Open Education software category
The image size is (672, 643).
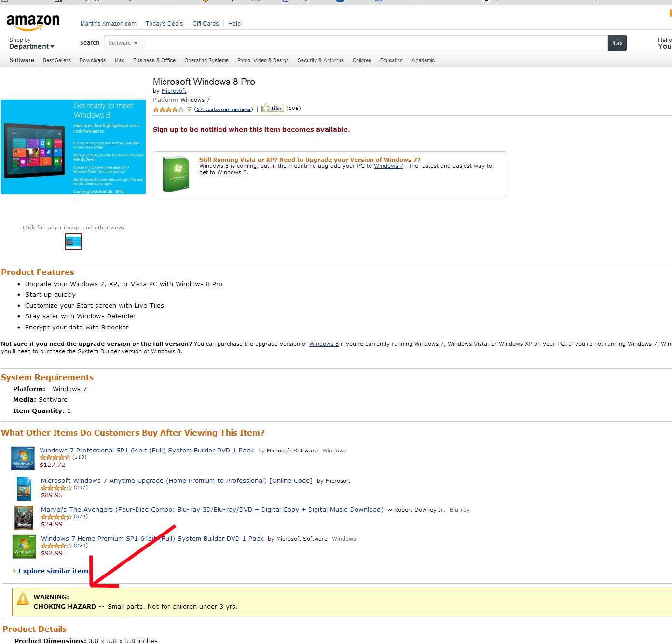(391, 60)
